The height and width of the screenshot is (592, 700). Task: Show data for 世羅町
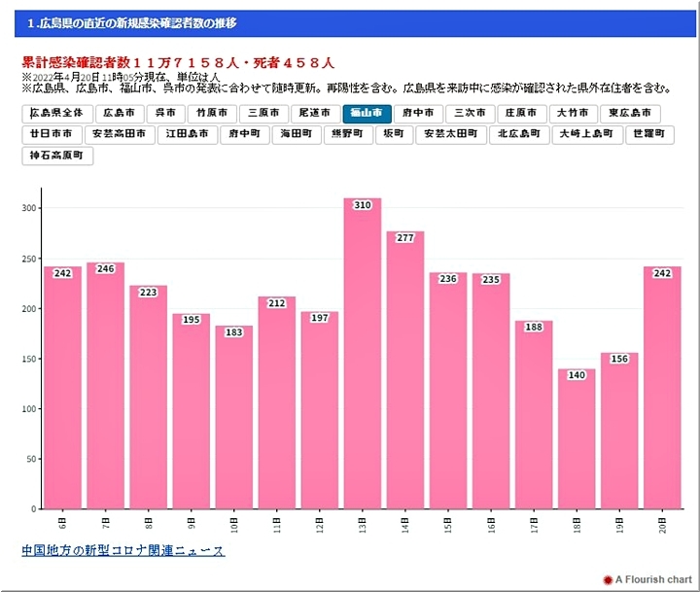(x=648, y=134)
